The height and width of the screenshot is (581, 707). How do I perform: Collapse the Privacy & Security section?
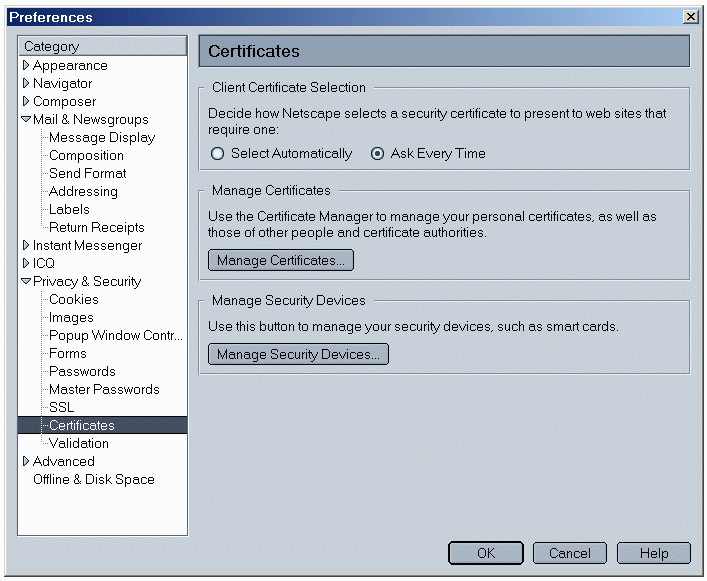26,282
